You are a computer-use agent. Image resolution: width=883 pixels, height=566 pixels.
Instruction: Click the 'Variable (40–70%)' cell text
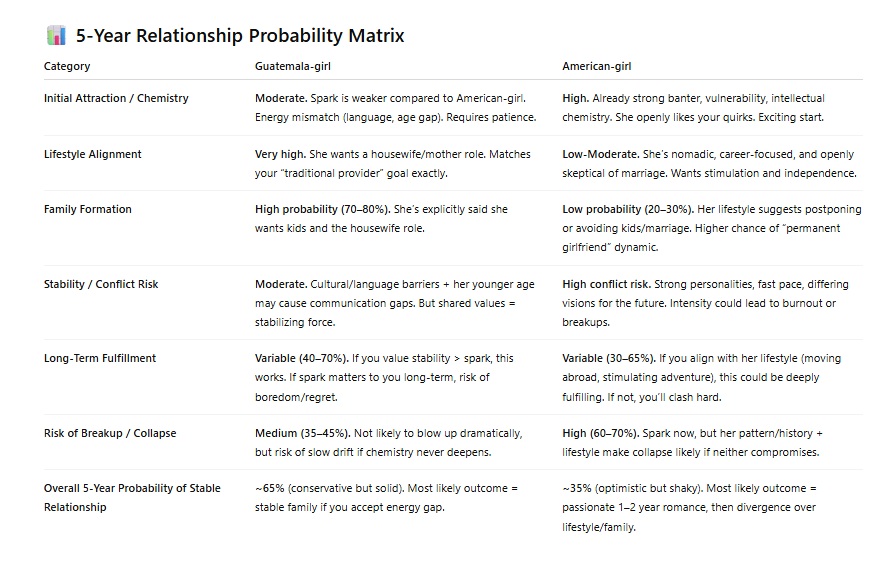click(x=301, y=358)
